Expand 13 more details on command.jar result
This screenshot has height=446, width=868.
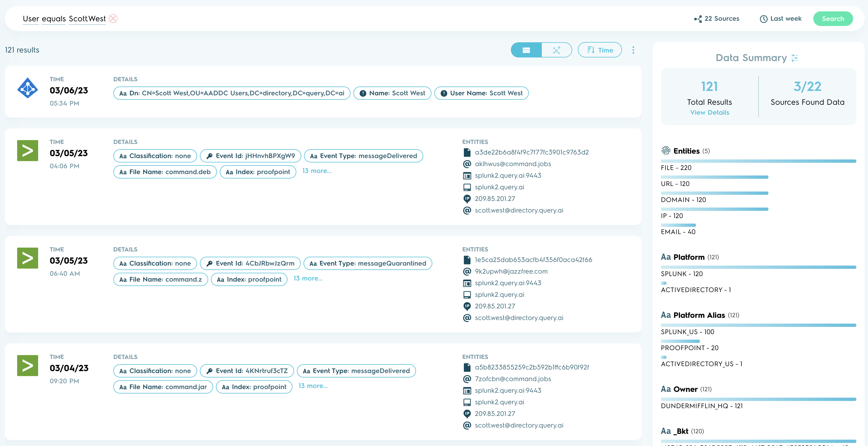(313, 386)
